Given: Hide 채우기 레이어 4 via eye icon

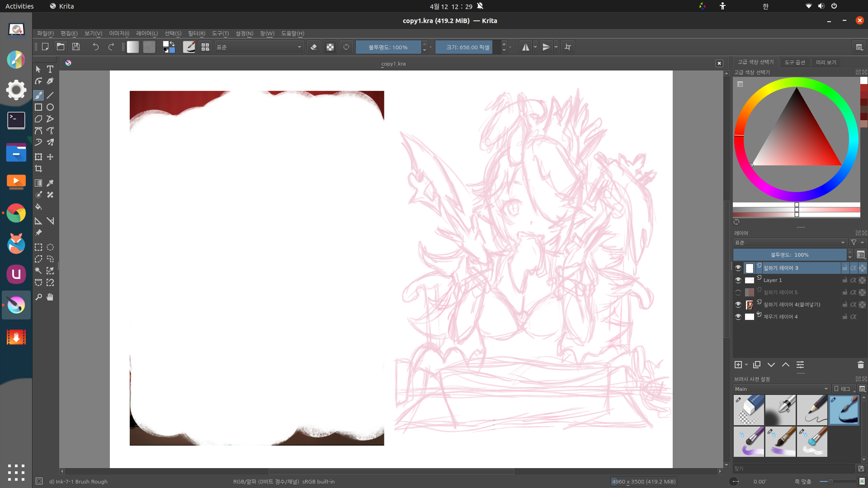Looking at the screenshot, I should click(738, 317).
